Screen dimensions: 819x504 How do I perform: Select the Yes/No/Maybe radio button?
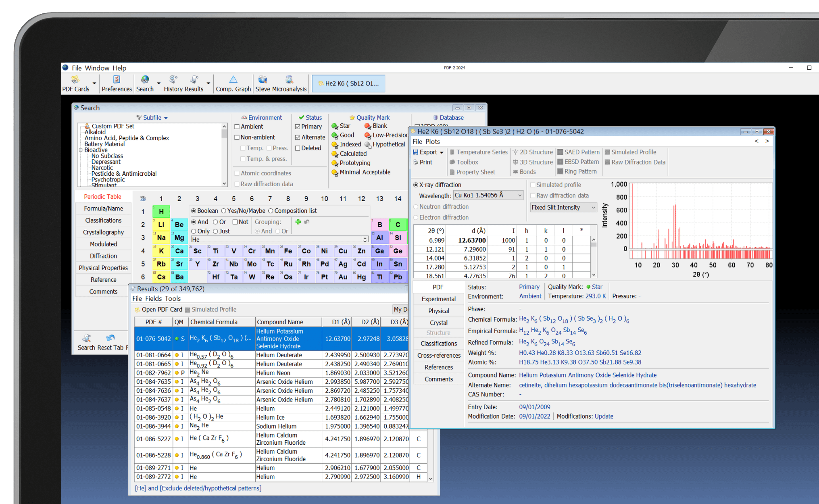223,211
